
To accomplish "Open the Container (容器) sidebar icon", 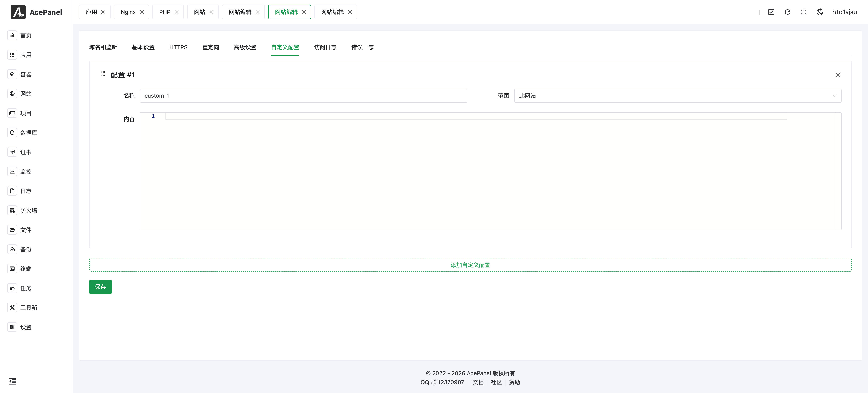I will [12, 74].
